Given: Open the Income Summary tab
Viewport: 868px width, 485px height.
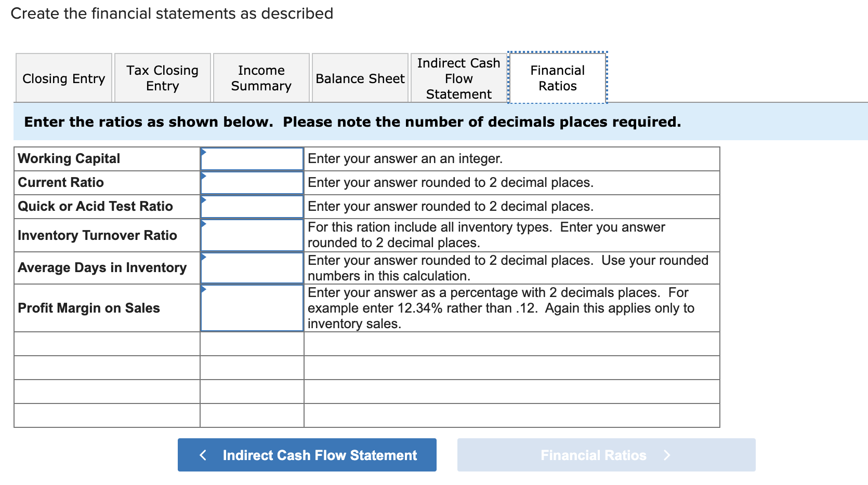Looking at the screenshot, I should click(261, 78).
